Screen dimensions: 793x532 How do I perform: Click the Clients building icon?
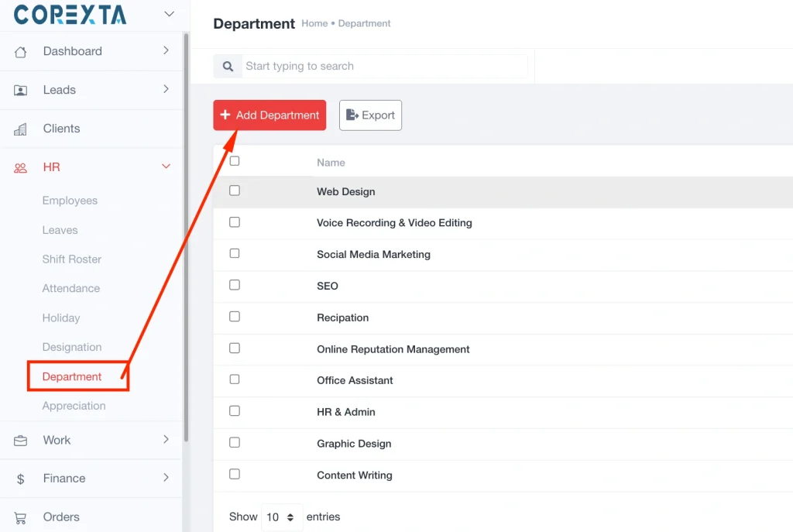[21, 129]
